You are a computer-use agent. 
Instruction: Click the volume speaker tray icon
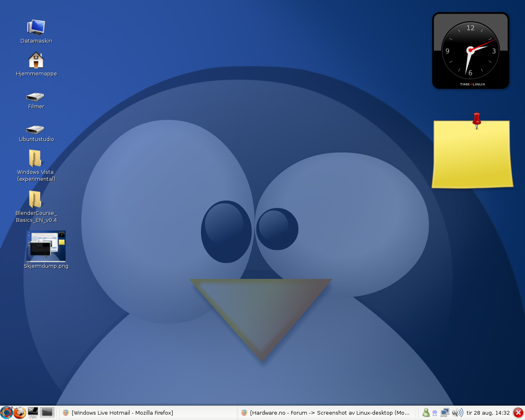pos(457,413)
